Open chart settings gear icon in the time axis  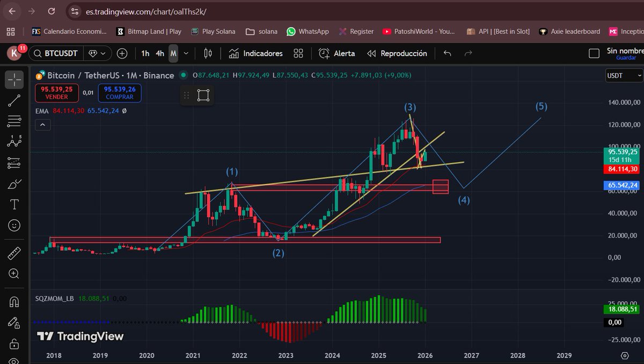click(624, 355)
